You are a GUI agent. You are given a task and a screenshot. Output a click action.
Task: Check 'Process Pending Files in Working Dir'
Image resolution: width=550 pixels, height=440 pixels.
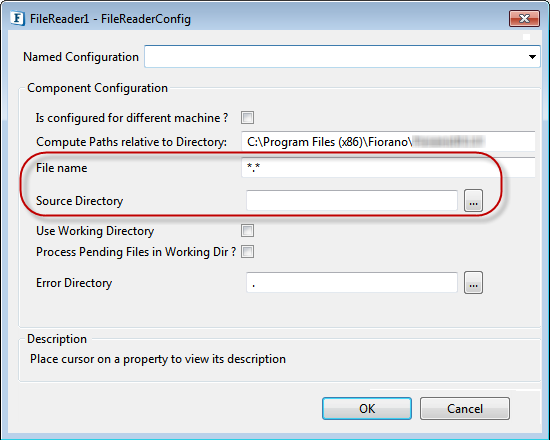[x=247, y=252]
